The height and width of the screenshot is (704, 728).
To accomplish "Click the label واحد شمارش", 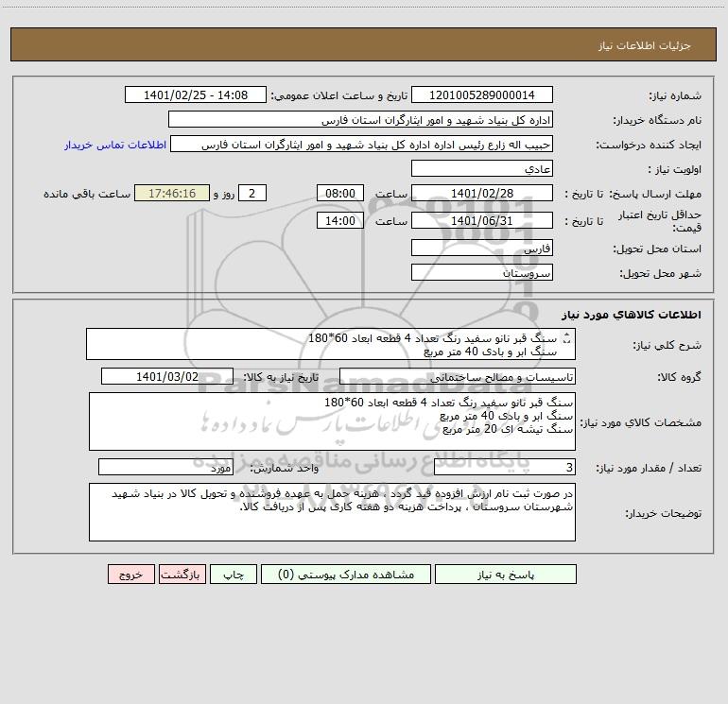I will coord(285,469).
